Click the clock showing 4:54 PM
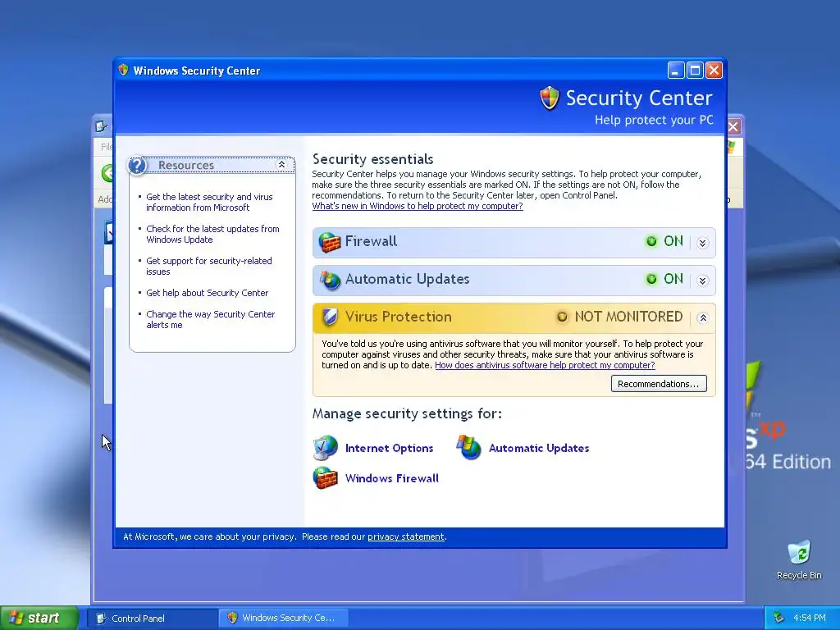Image resolution: width=840 pixels, height=630 pixels. (x=810, y=618)
